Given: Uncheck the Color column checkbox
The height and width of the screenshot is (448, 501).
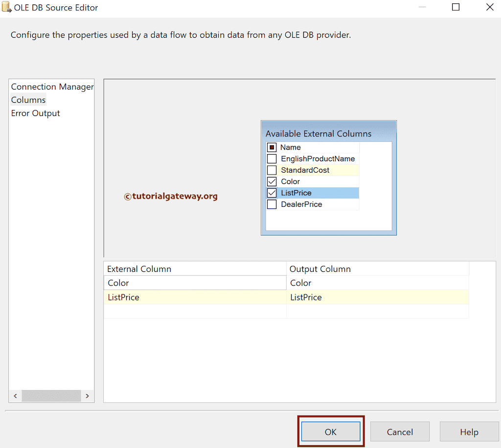Looking at the screenshot, I should point(272,181).
